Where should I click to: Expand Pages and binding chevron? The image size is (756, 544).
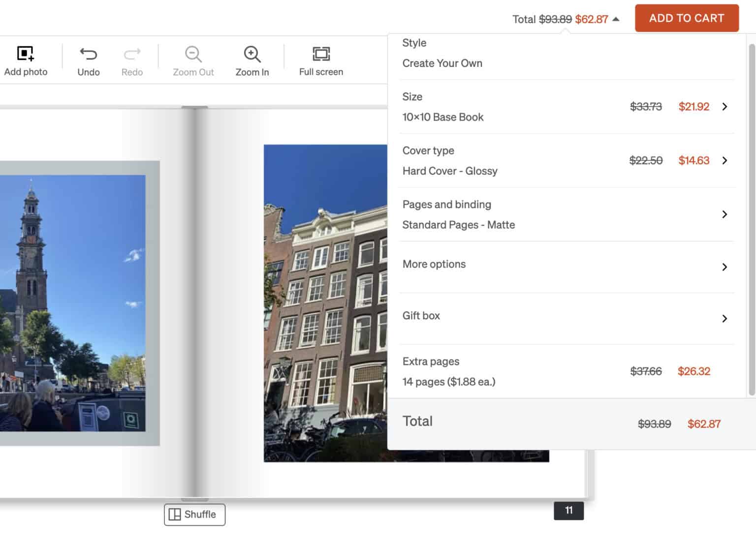coord(724,214)
